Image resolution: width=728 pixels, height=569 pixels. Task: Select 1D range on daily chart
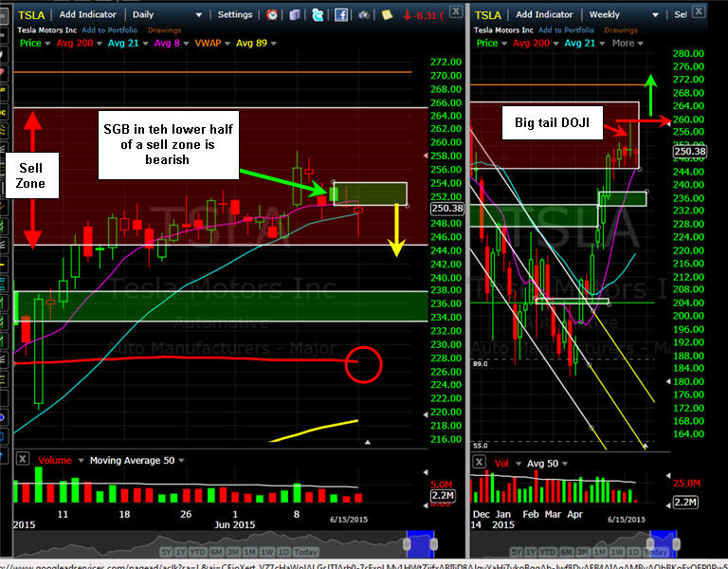click(283, 552)
